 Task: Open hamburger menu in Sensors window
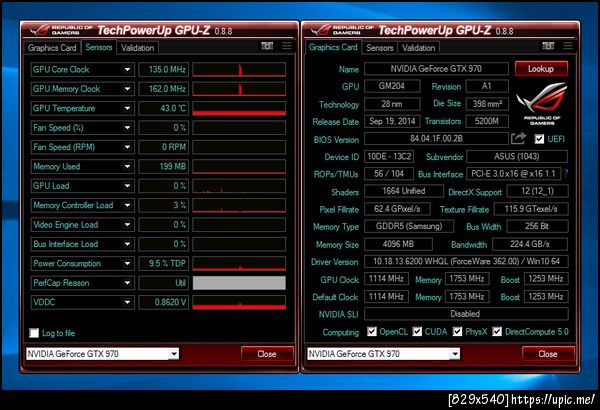click(287, 46)
